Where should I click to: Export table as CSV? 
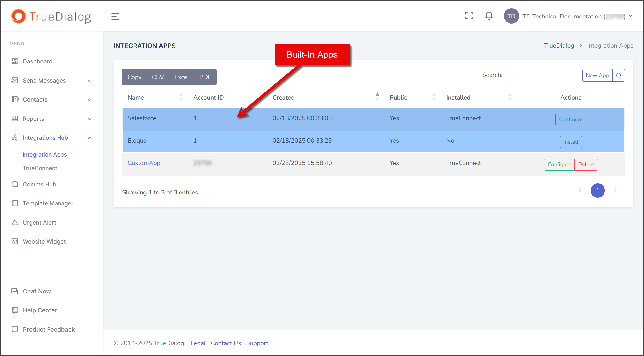[x=158, y=77]
